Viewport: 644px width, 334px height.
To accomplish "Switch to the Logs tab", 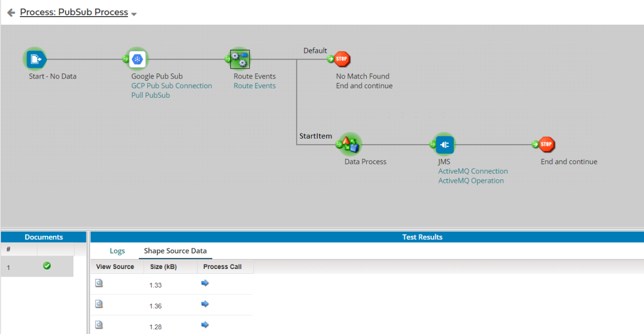I will point(117,250).
